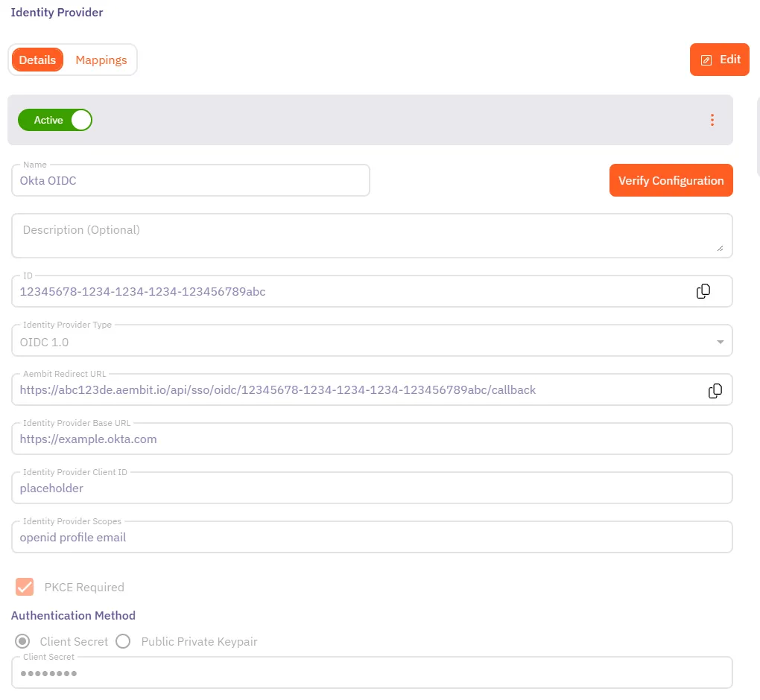Switch to the Mappings tab
This screenshot has width=760, height=700.
click(101, 60)
